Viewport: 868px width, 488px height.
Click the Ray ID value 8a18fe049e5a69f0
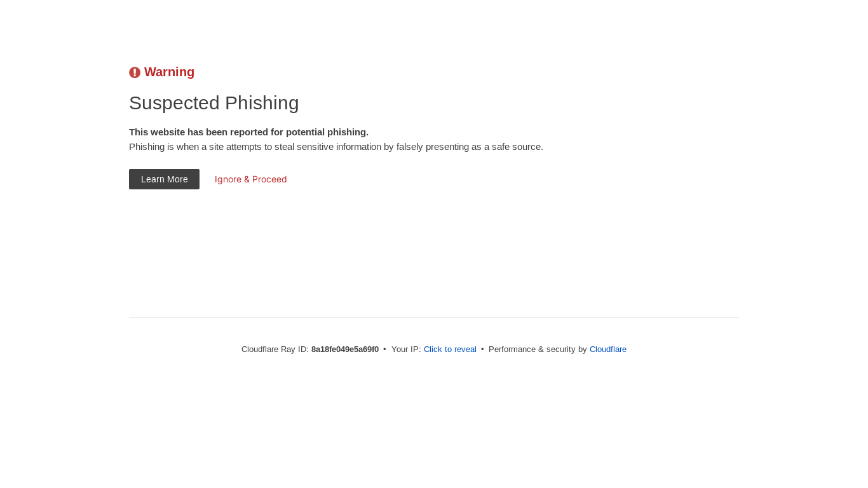coord(345,349)
